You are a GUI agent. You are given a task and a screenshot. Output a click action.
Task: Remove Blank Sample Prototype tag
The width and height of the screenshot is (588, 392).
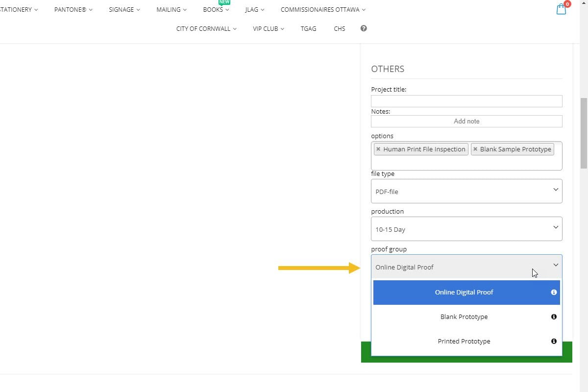pos(475,149)
